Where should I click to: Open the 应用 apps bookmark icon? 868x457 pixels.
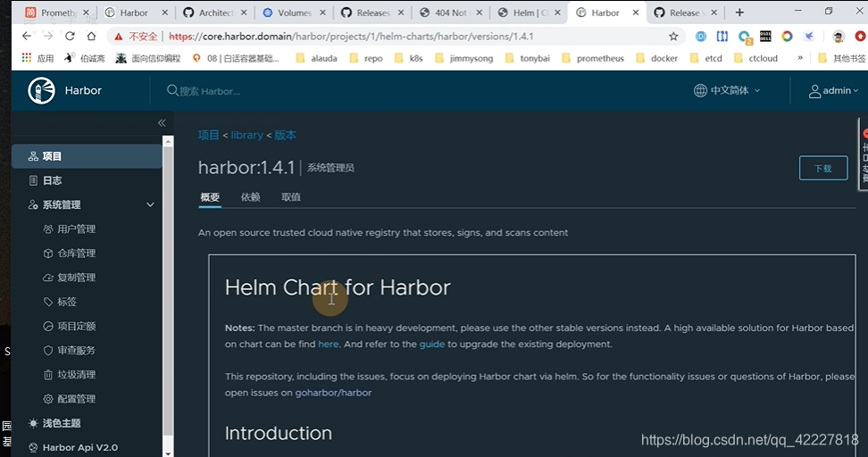click(x=26, y=58)
